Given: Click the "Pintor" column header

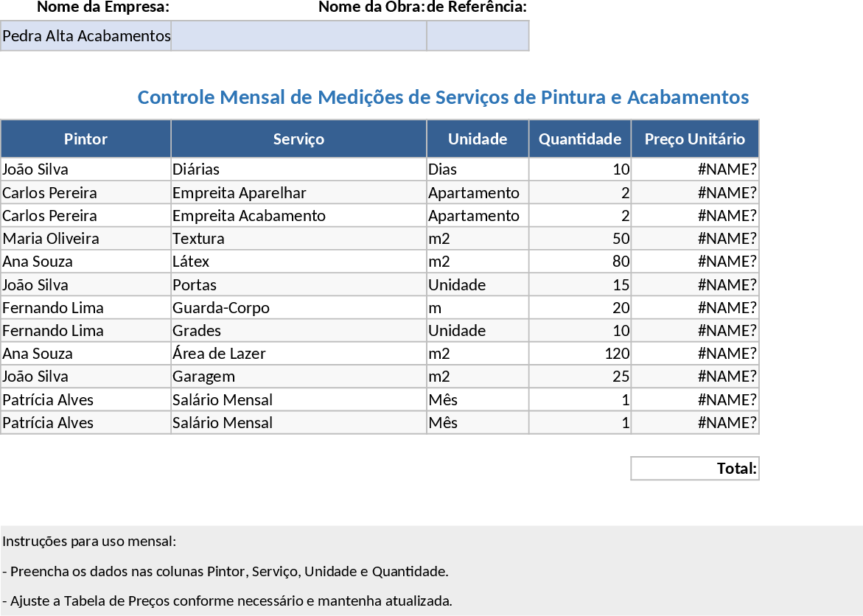Looking at the screenshot, I should [x=85, y=139].
